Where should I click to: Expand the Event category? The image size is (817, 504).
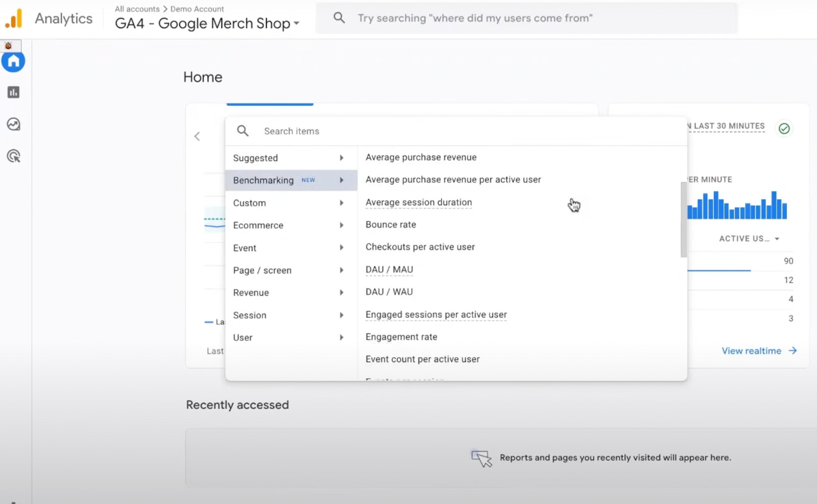tap(291, 248)
